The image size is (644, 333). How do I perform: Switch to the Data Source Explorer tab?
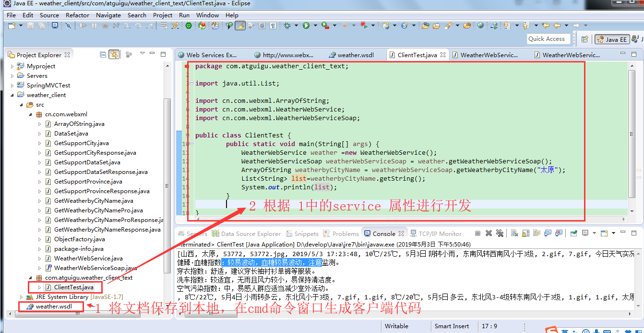click(x=246, y=234)
